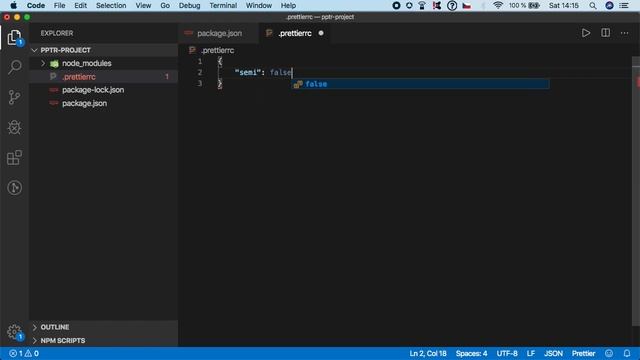
Task: Switch to the .prettierrc tab
Action: click(x=295, y=33)
